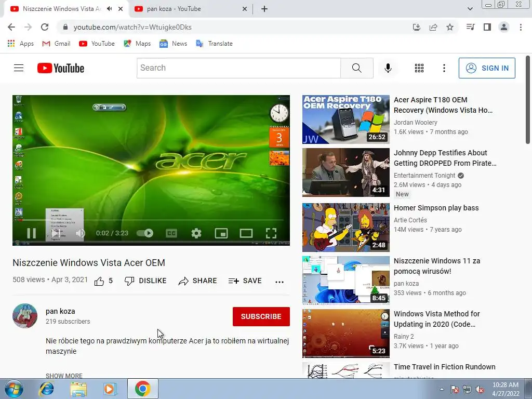Focus the YouTube Search field

tap(238, 68)
